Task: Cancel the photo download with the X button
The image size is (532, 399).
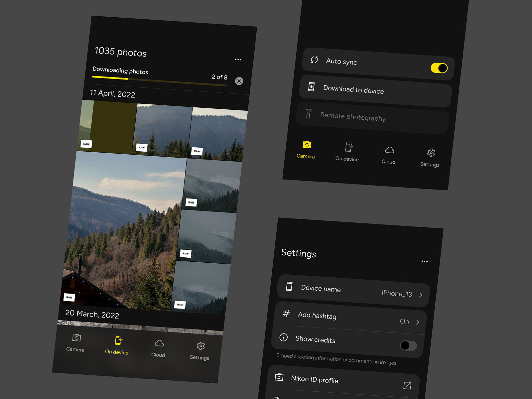Action: pos(239,81)
